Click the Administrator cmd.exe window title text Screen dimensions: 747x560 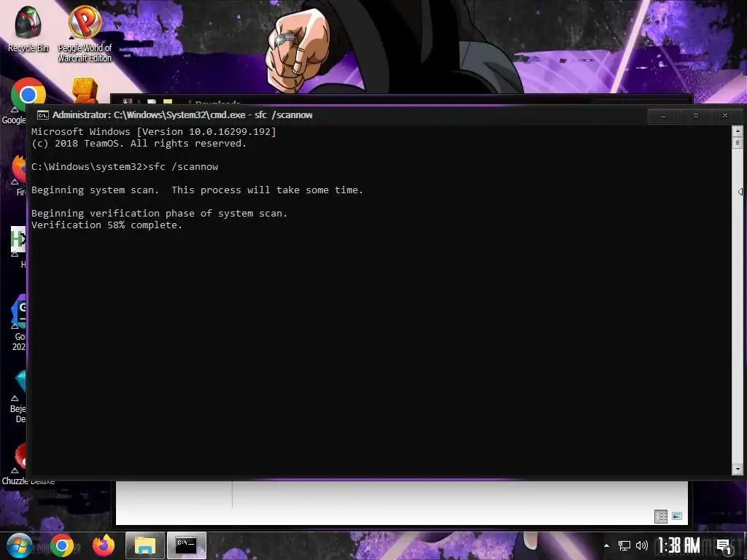click(182, 115)
